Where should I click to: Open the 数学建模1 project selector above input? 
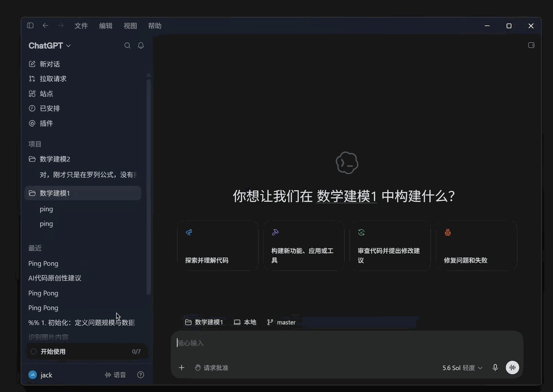click(x=204, y=322)
